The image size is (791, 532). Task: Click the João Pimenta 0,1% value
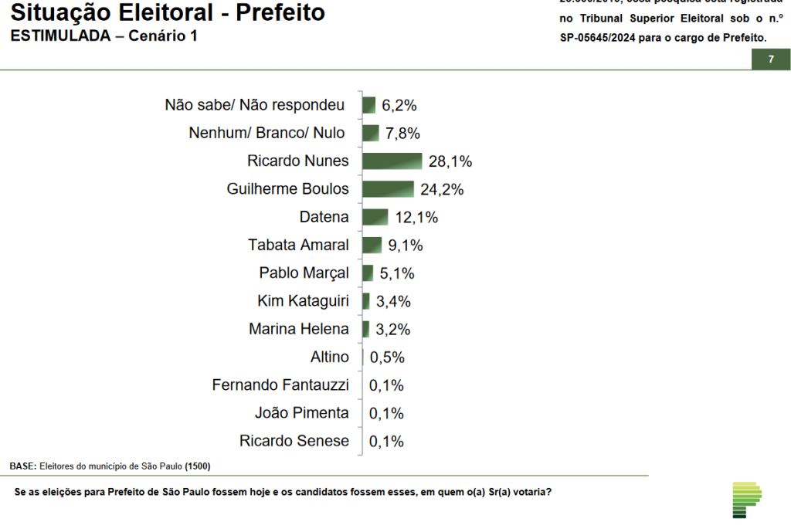pyautogui.click(x=386, y=413)
